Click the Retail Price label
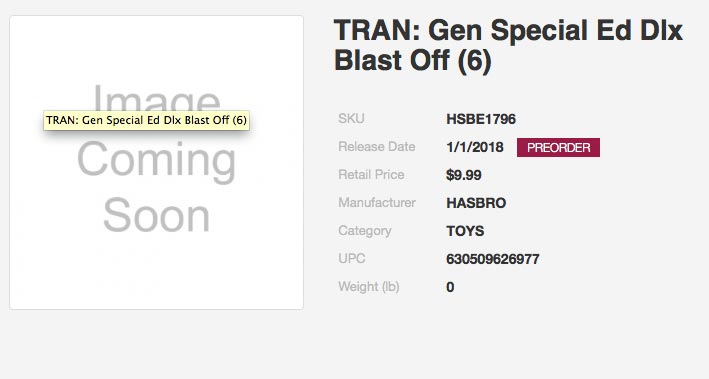709x379 pixels. [371, 175]
